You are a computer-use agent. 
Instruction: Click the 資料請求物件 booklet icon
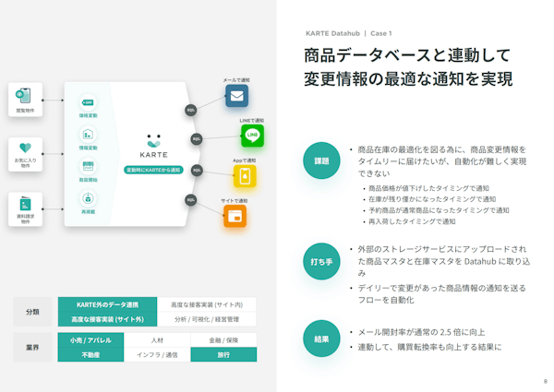(x=25, y=204)
